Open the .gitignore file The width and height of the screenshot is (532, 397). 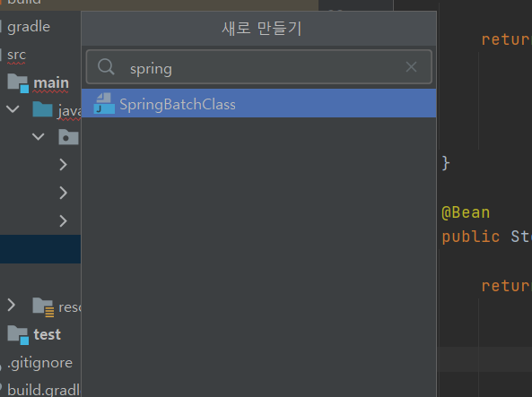39,363
